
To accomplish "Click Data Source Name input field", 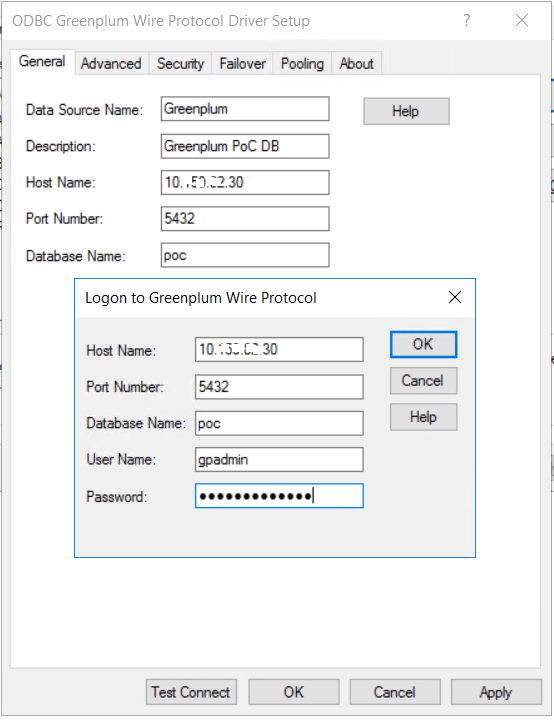I will coord(245,109).
